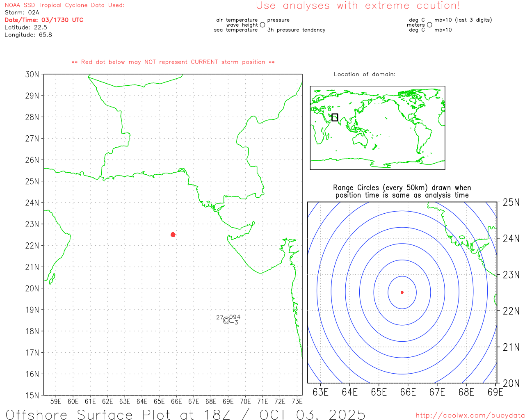This screenshot has width=525, height=420.
Task: Click the 'Date/Time: 03/1730 UTC' text
Action: point(44,20)
